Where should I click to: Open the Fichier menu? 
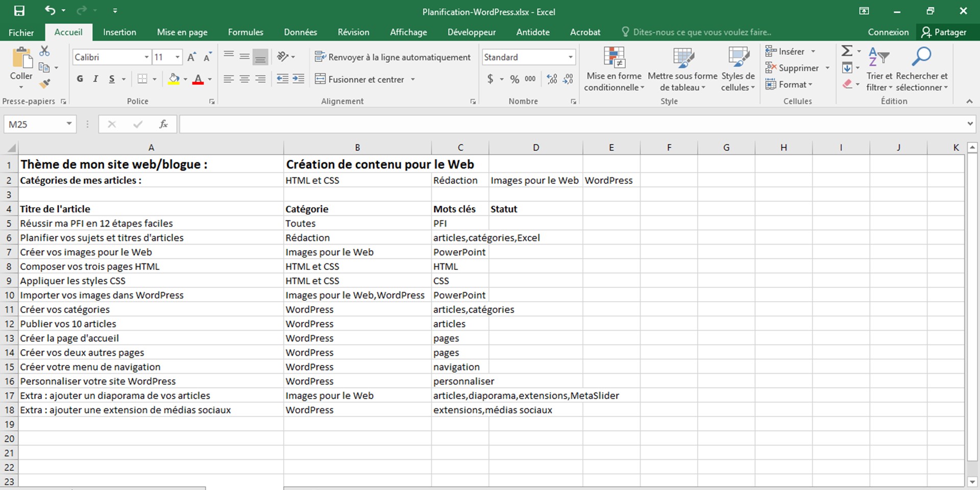(21, 32)
